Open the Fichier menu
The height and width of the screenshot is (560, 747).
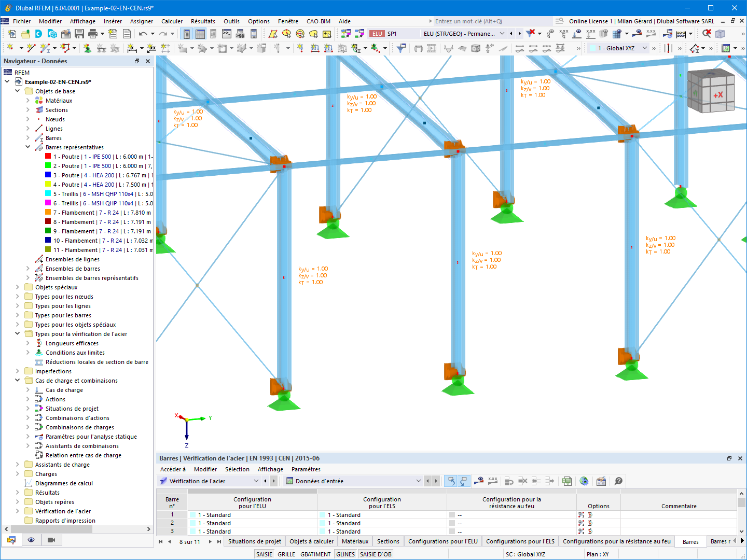[22, 21]
